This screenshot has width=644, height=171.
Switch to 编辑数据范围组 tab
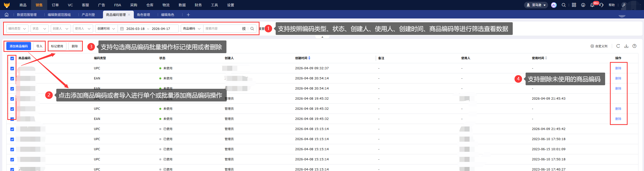coord(59,15)
